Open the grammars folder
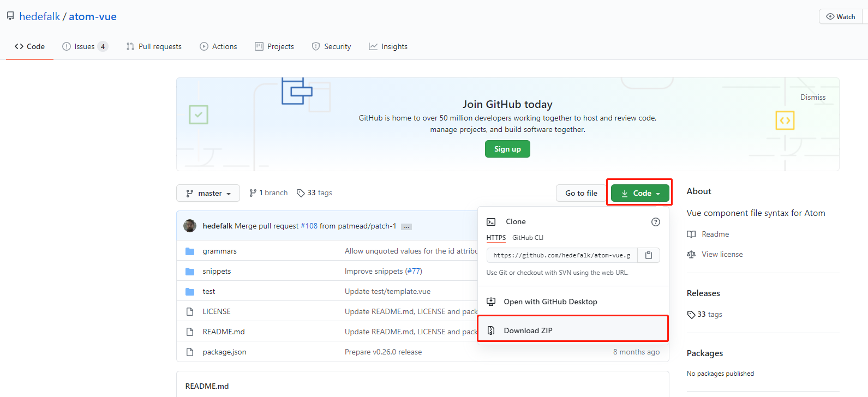Viewport: 868px width, 397px height. pyautogui.click(x=219, y=251)
